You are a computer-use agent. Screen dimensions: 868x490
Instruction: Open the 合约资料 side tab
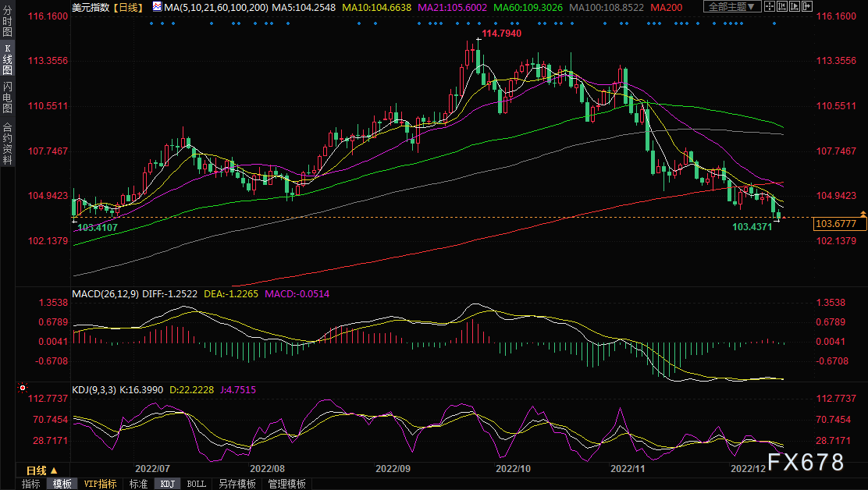click(7, 143)
